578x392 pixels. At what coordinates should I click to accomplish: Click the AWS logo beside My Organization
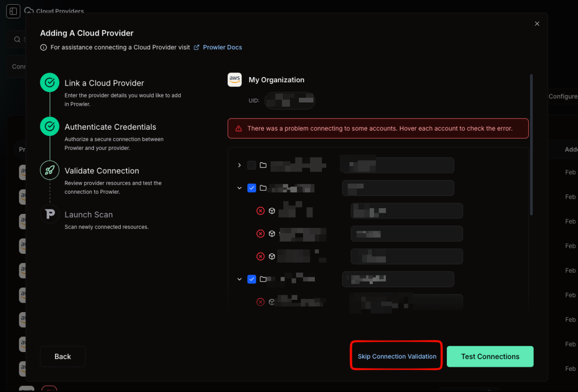(234, 79)
